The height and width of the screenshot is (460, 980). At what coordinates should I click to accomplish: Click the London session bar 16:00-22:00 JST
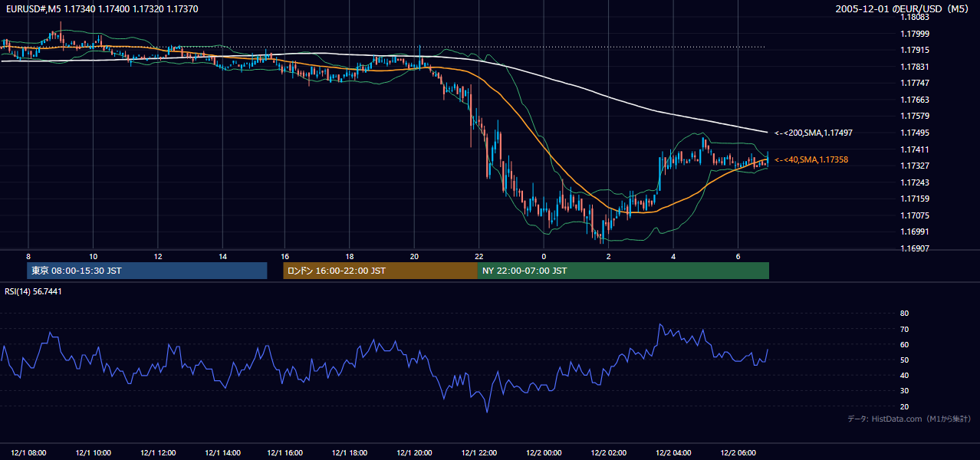point(380,271)
